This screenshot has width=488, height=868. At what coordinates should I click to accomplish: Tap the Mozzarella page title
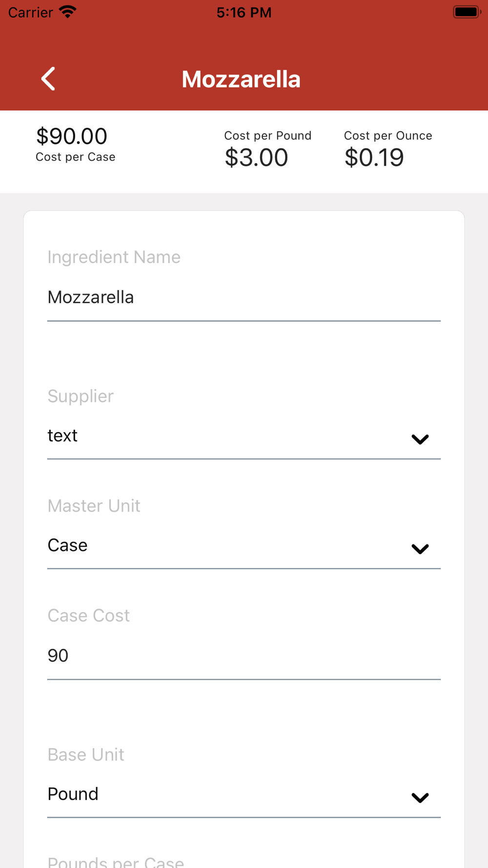[241, 79]
